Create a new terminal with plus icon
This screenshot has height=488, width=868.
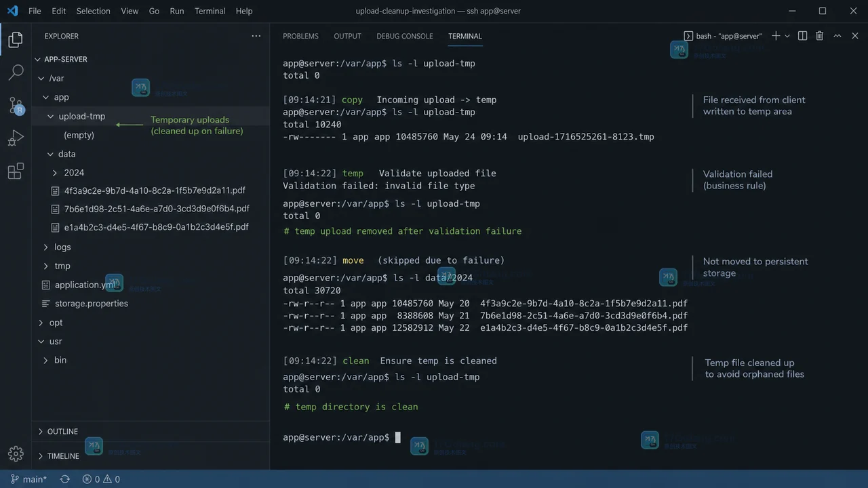[x=776, y=36]
